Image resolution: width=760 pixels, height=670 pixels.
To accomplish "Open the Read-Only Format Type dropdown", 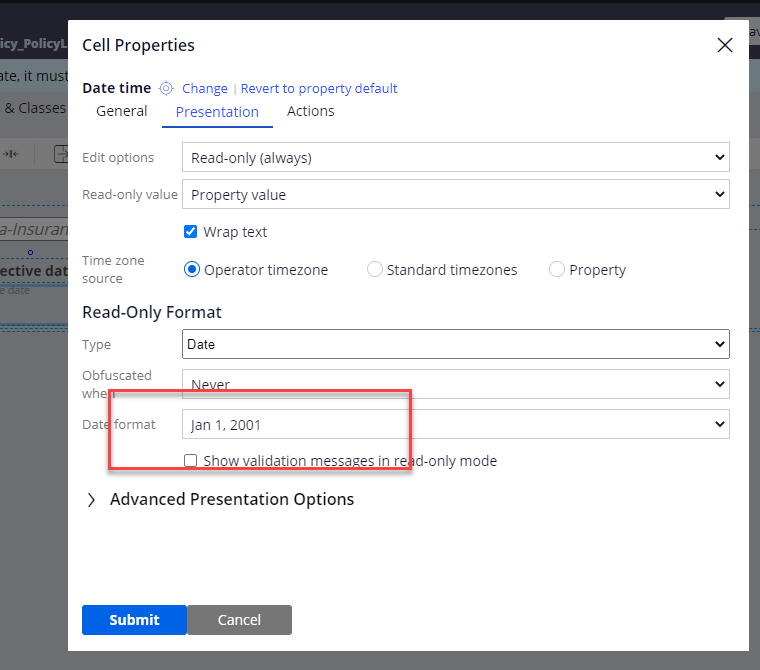I will click(x=456, y=344).
